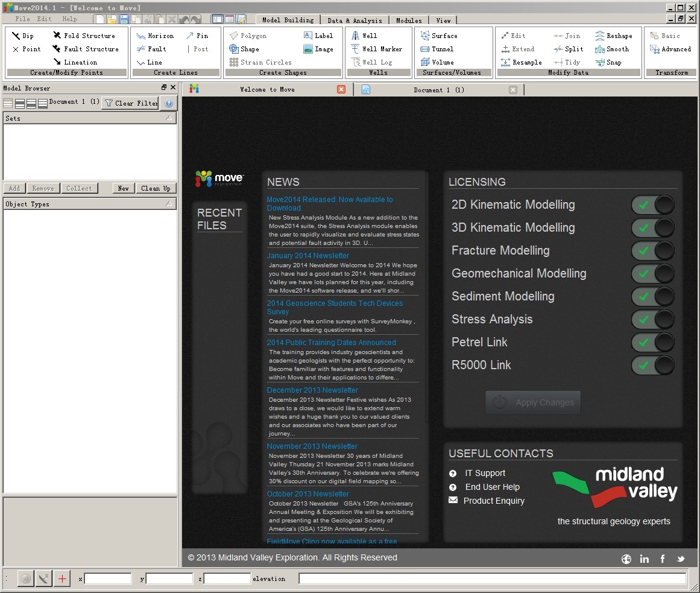
Task: Click the Open folder toolbar icon
Action: coord(112,19)
